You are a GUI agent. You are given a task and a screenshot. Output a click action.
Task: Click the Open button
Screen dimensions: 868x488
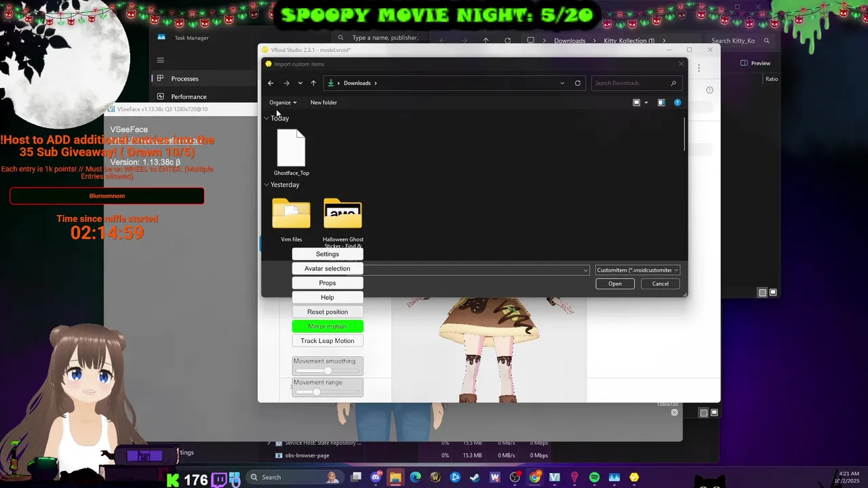click(615, 283)
